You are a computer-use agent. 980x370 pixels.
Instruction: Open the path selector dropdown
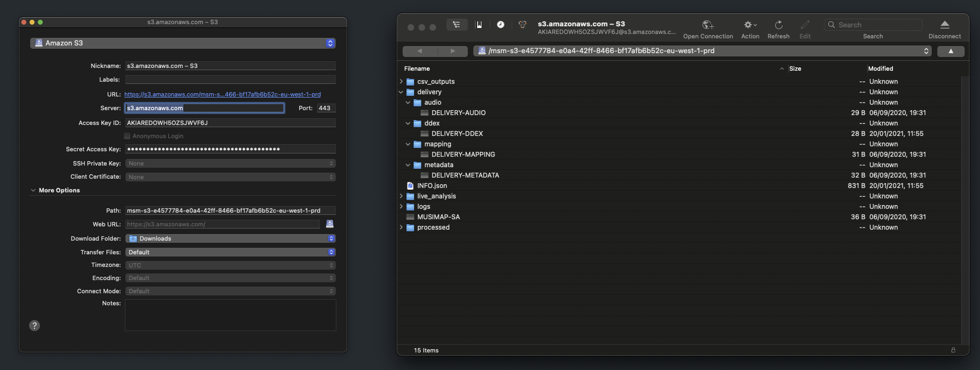click(x=703, y=51)
